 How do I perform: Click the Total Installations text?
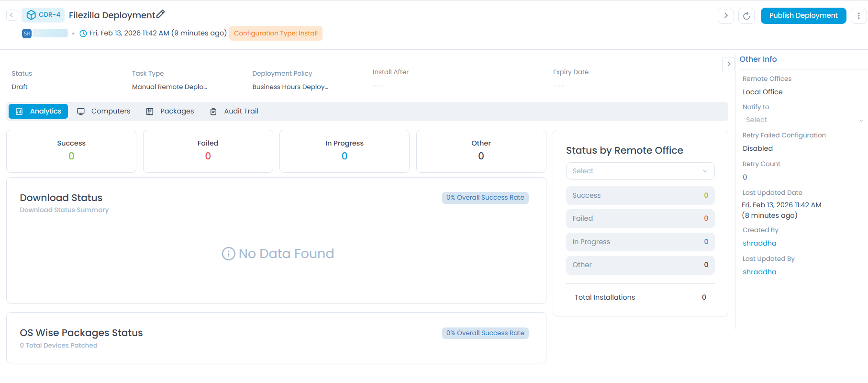[x=605, y=297]
